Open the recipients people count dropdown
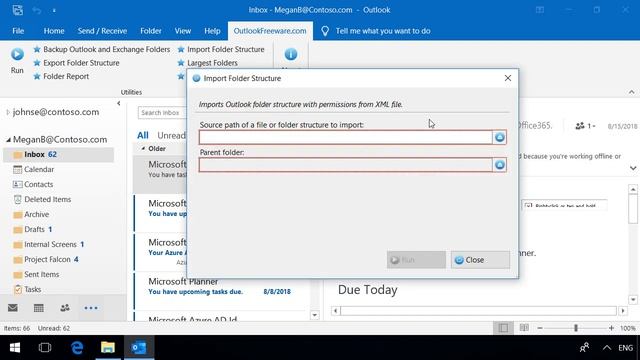Screen dimensions: 640x360 [x=585, y=126]
